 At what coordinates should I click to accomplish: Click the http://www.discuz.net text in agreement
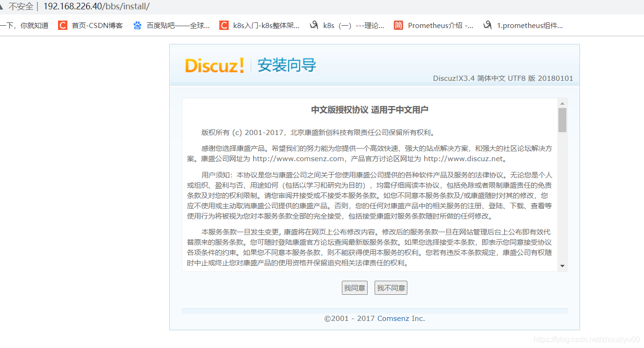click(x=463, y=158)
